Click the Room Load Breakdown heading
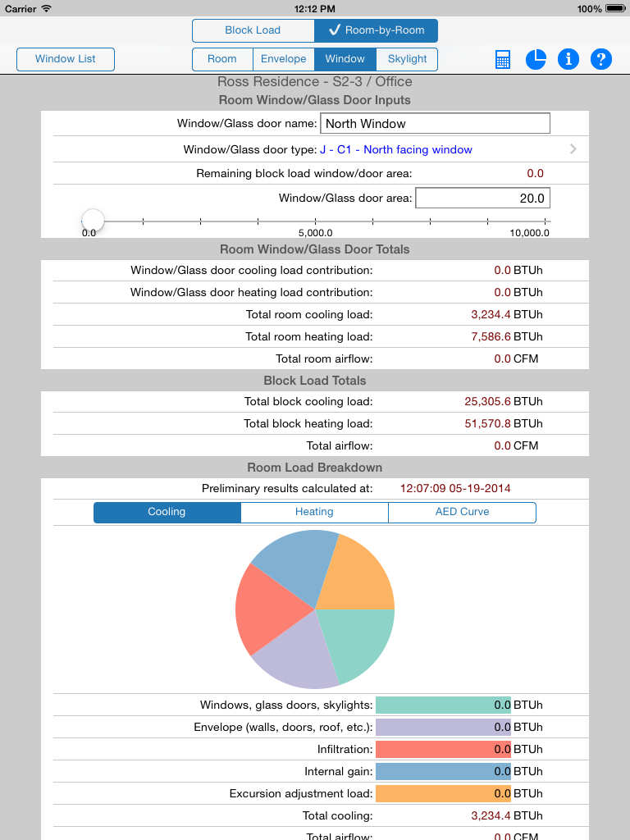This screenshot has height=840, width=630. click(314, 467)
